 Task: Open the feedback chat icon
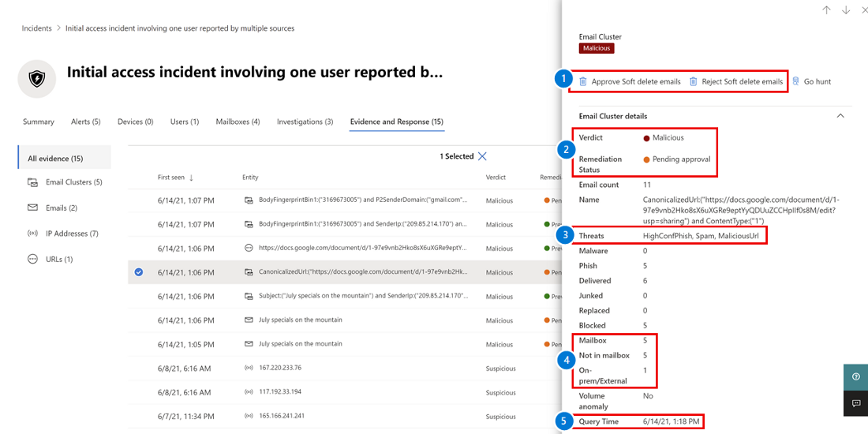point(855,403)
